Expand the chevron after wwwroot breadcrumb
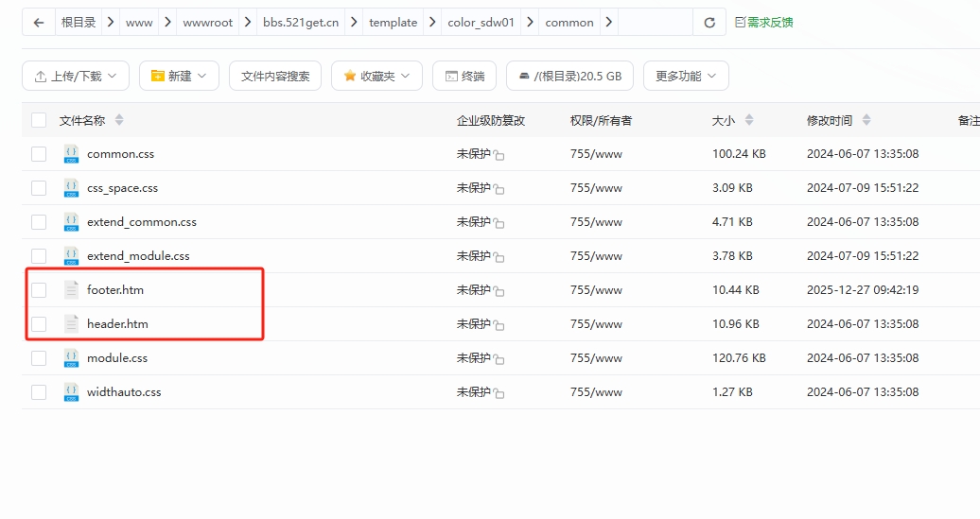Viewport: 980px width, 519px height. coord(248,23)
